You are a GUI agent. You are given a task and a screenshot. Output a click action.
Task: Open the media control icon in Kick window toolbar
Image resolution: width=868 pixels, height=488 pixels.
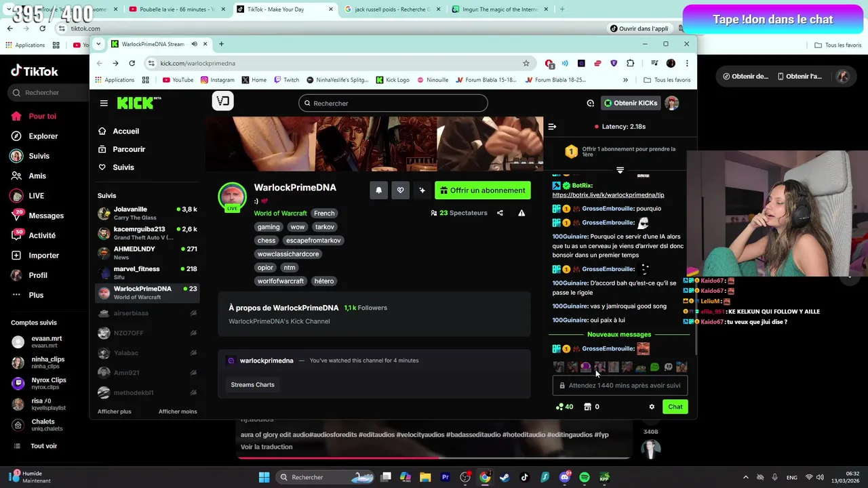click(654, 63)
